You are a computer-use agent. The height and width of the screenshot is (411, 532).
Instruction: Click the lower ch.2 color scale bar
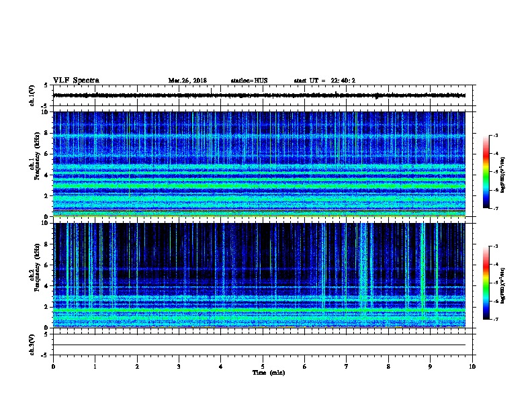486,283
